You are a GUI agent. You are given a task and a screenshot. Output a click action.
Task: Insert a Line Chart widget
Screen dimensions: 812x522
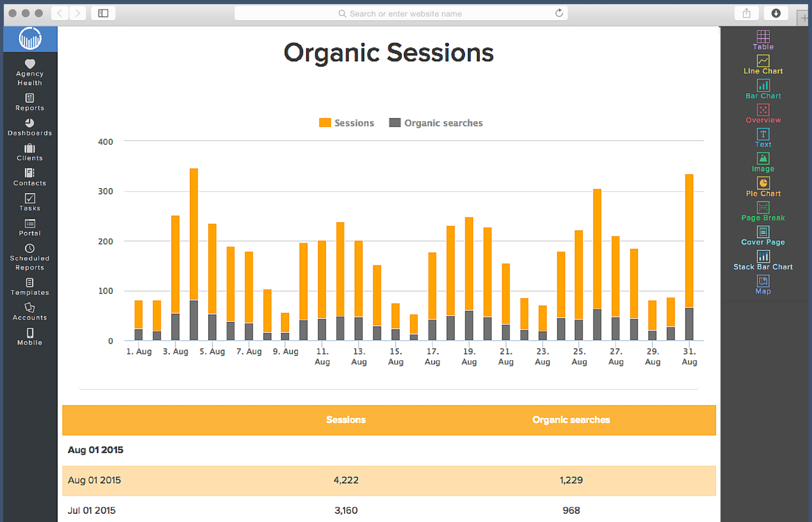click(763, 64)
